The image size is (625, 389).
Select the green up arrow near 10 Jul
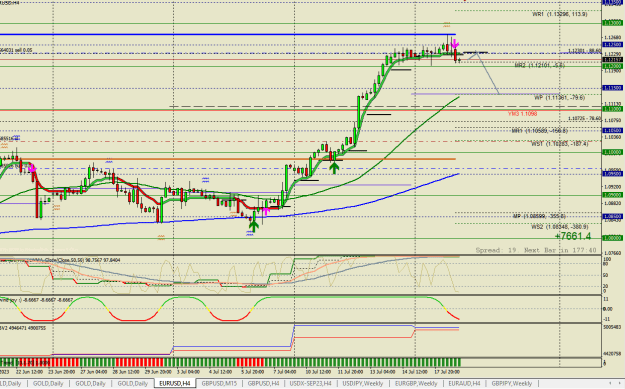[x=334, y=168]
